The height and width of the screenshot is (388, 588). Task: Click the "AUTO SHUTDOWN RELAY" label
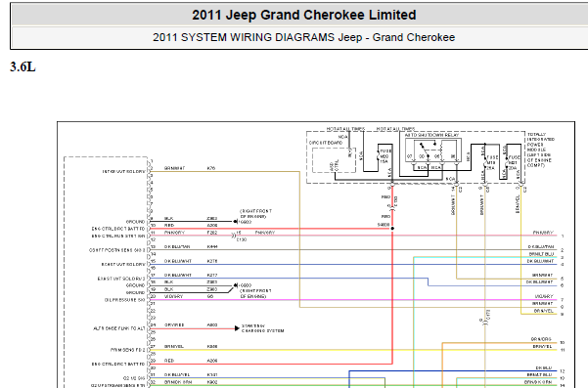(431, 135)
